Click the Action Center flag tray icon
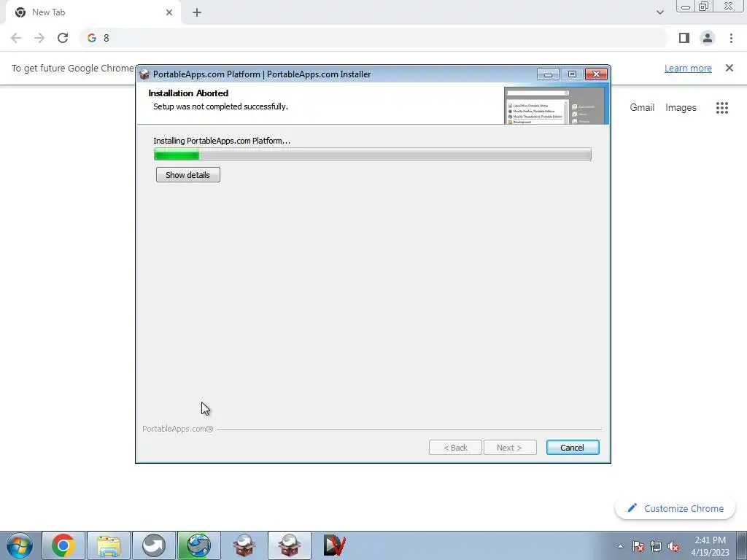 pos(638,546)
